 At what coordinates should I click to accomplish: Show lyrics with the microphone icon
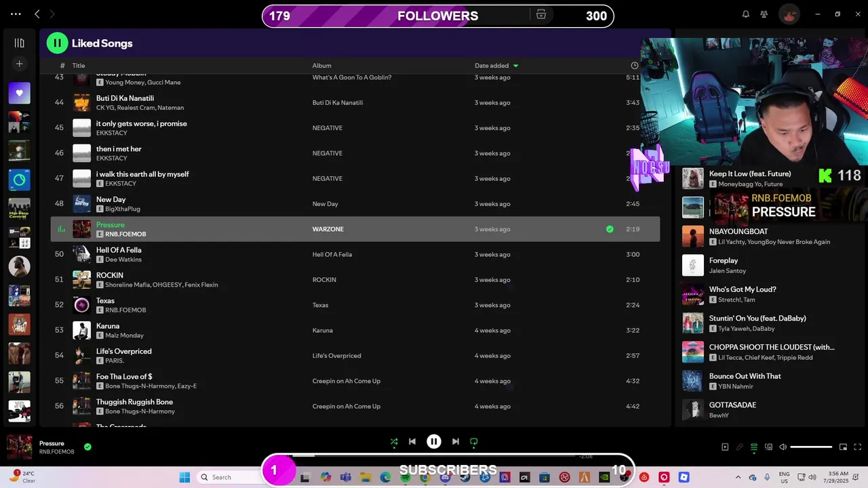739,447
